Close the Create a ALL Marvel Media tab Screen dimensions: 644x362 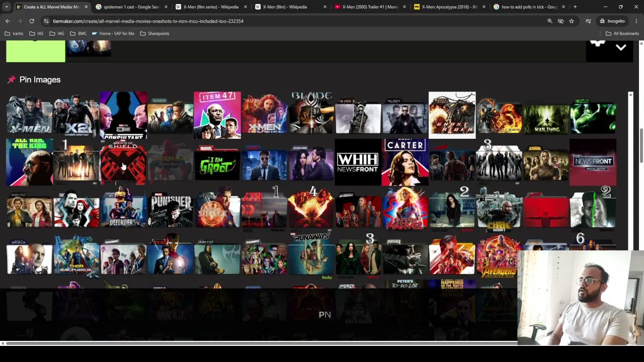click(86, 7)
